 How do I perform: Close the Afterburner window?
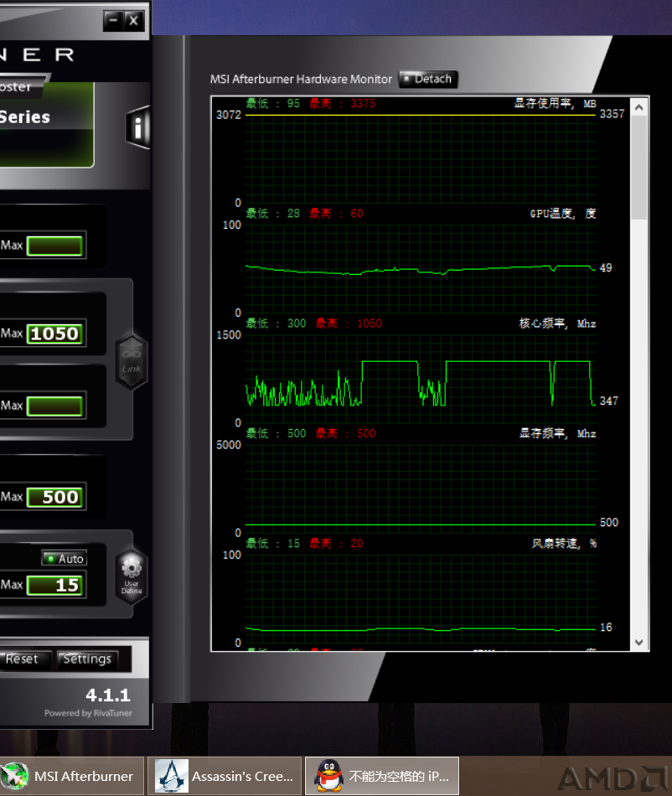tap(133, 21)
